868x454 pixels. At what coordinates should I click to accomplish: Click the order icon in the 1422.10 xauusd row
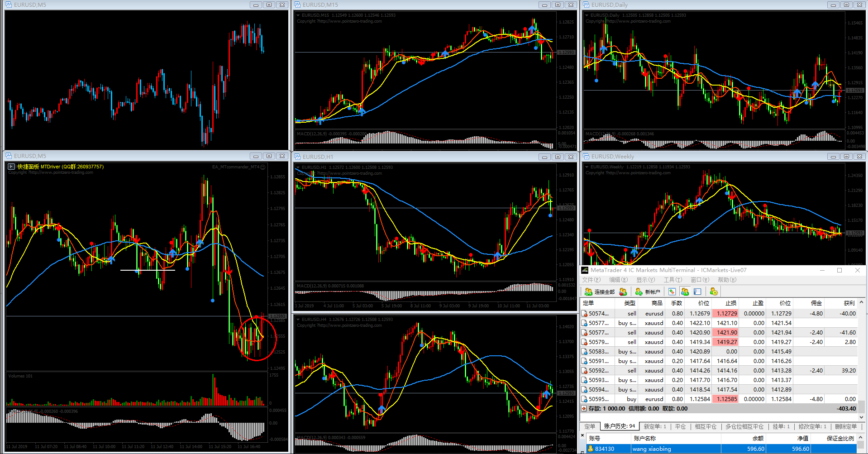coord(584,323)
